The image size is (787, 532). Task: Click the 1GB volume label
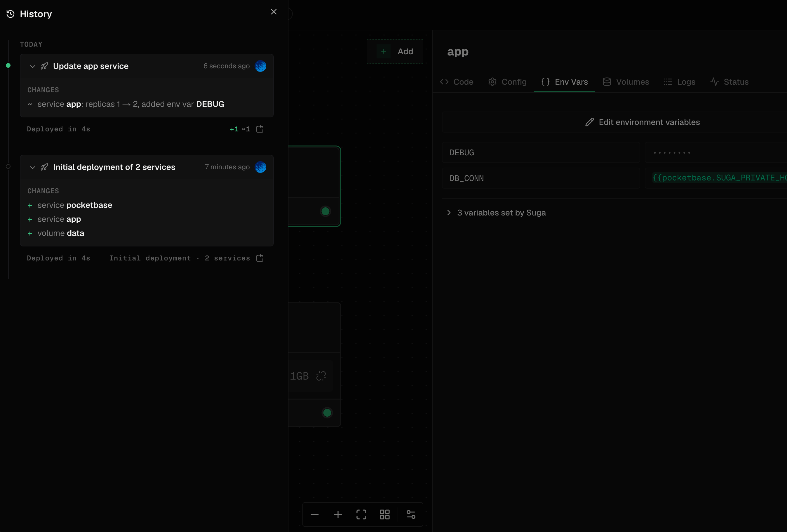[x=300, y=376]
